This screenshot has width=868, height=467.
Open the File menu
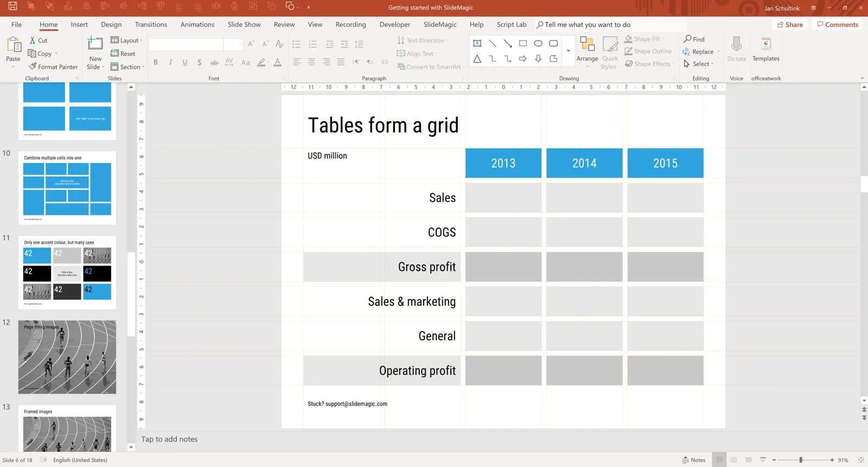tap(16, 24)
